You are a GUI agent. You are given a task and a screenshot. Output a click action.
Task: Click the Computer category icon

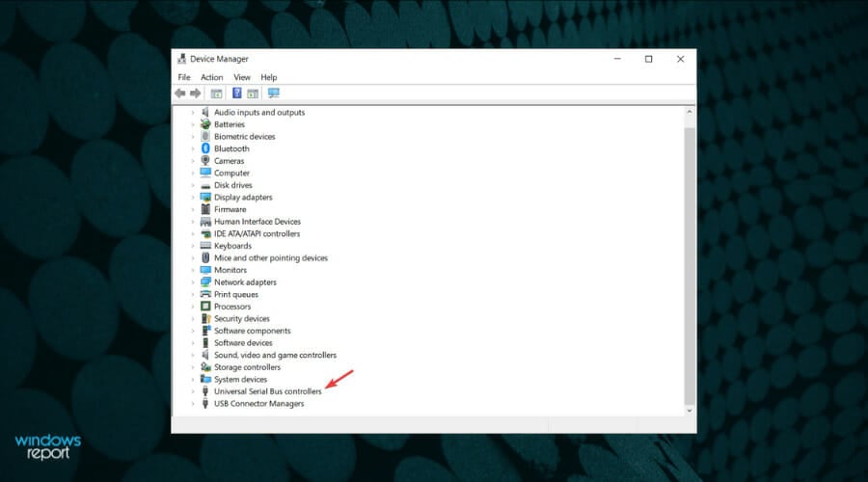[205, 173]
